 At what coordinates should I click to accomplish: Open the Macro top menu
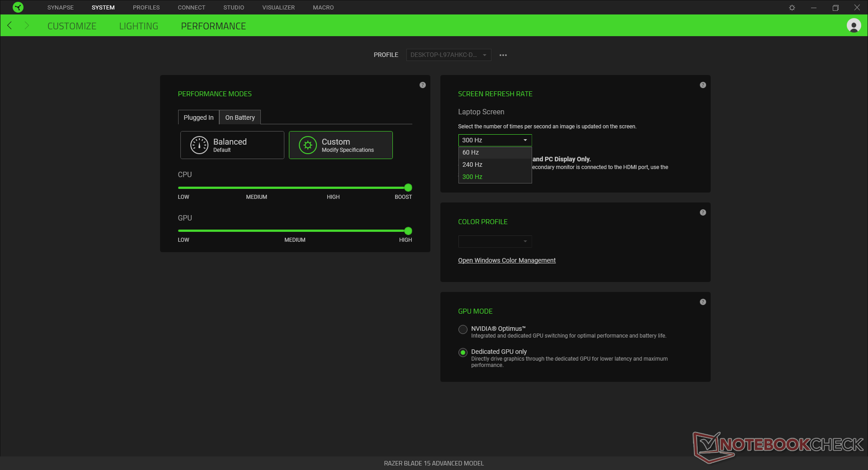323,8
